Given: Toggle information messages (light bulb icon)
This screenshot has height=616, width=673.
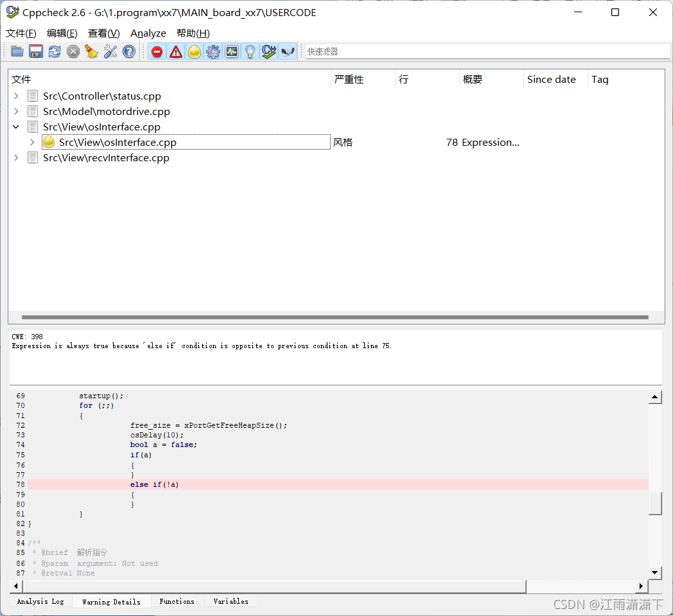Looking at the screenshot, I should coord(250,52).
